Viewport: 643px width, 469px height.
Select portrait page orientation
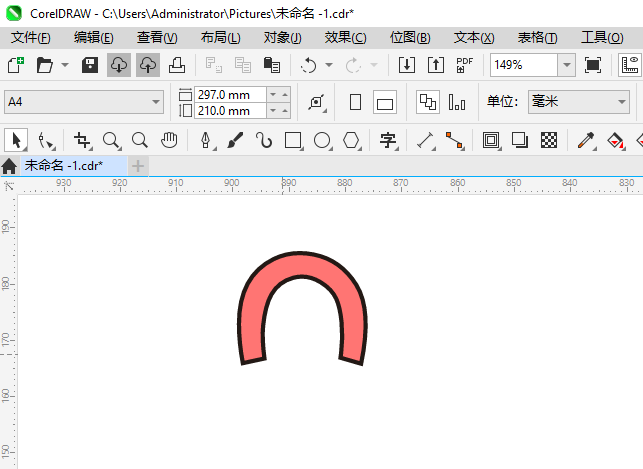[x=356, y=102]
